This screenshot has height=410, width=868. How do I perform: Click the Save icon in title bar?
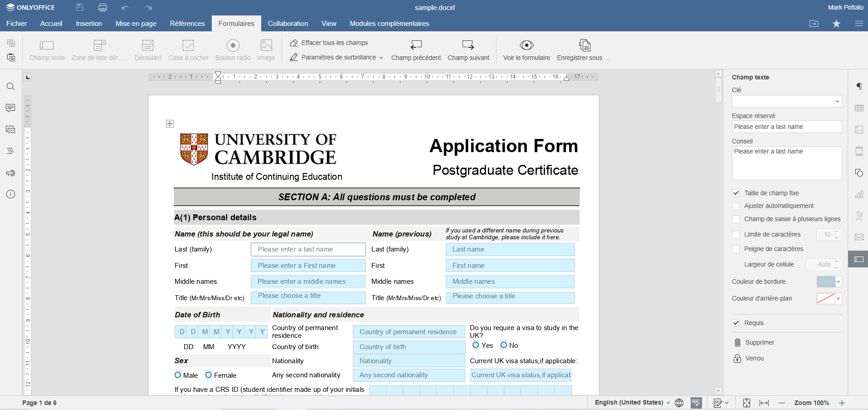80,7
